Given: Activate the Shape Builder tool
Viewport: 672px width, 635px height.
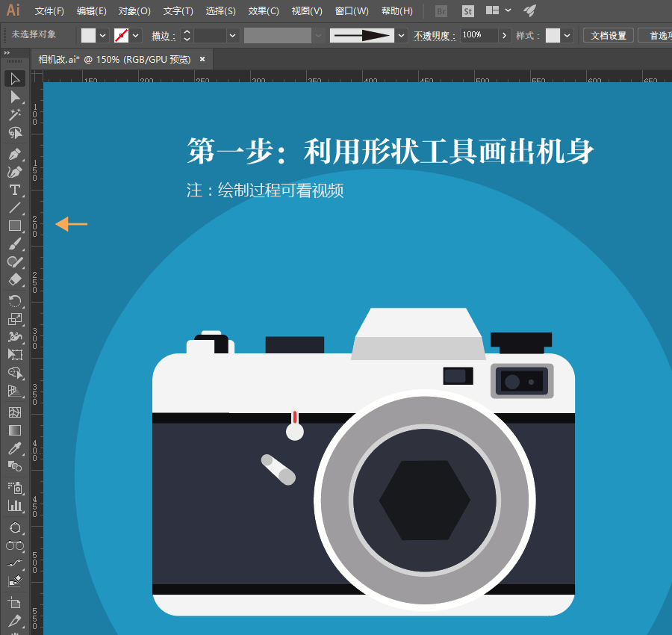Looking at the screenshot, I should 15,373.
